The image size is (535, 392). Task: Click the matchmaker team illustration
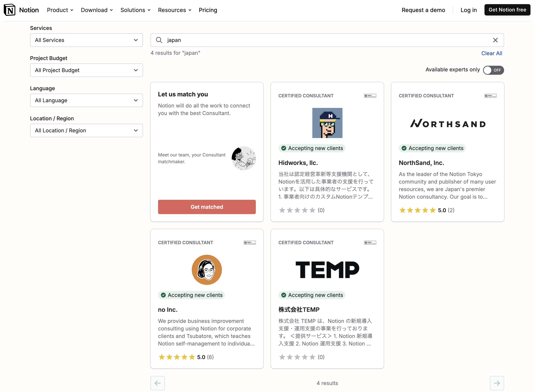coord(244,158)
